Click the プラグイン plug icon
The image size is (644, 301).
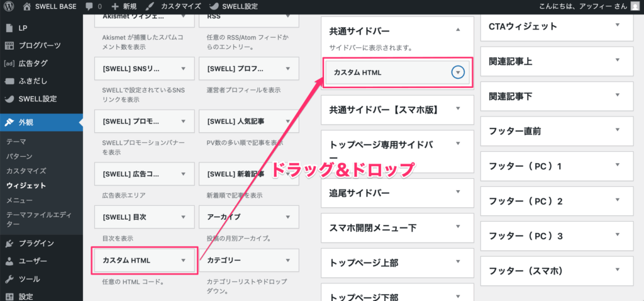(10, 243)
